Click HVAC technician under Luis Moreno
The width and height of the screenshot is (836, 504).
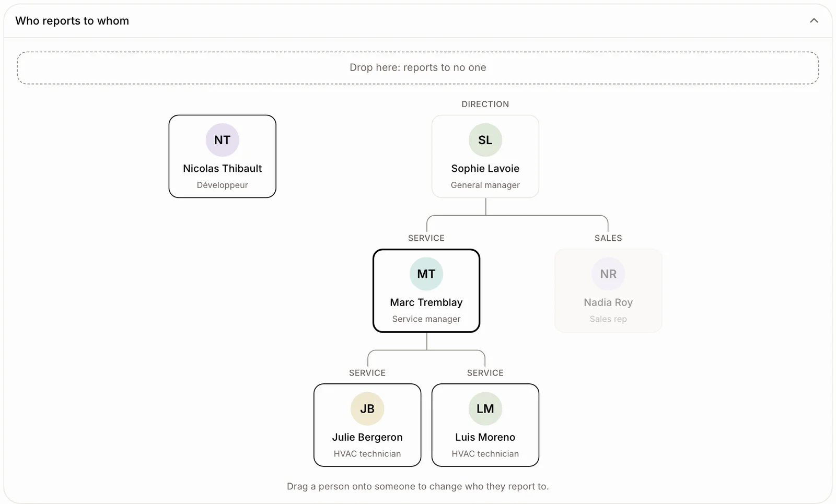point(485,454)
